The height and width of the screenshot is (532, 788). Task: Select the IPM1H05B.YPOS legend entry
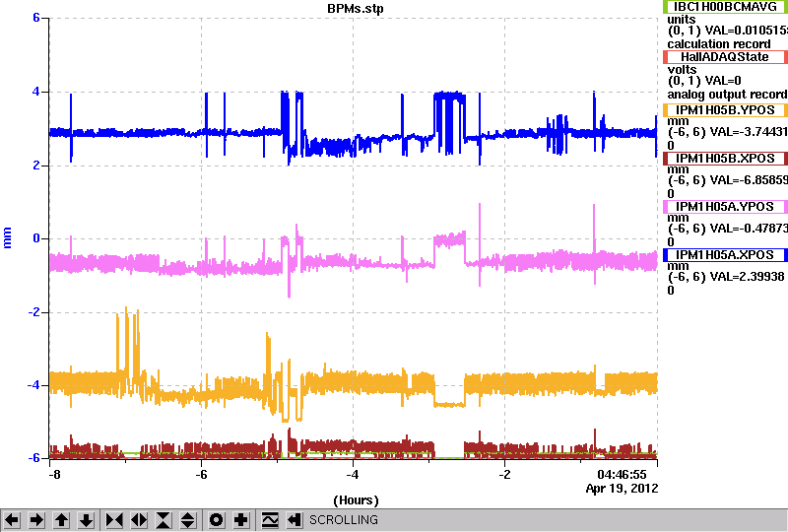pyautogui.click(x=725, y=110)
